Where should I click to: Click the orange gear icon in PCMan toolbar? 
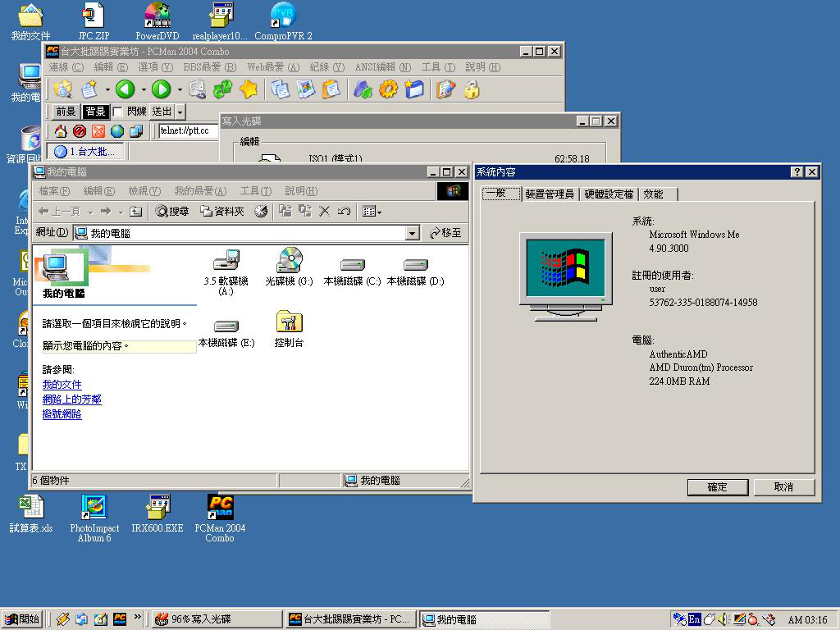[389, 89]
